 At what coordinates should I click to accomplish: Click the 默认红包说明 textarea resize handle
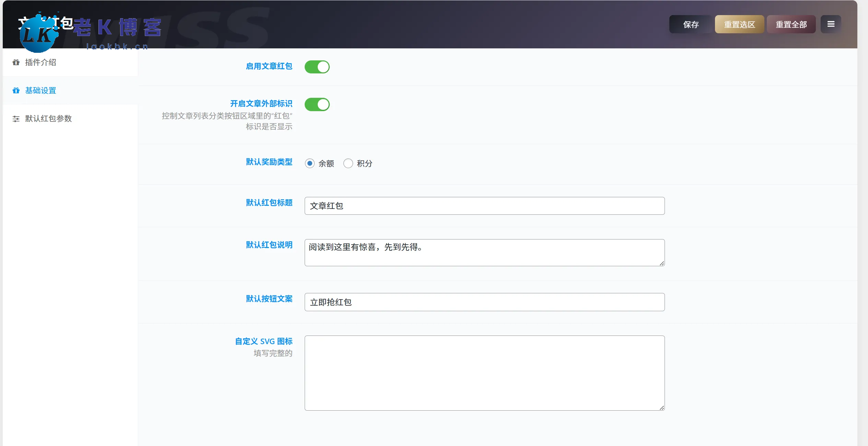(662, 263)
